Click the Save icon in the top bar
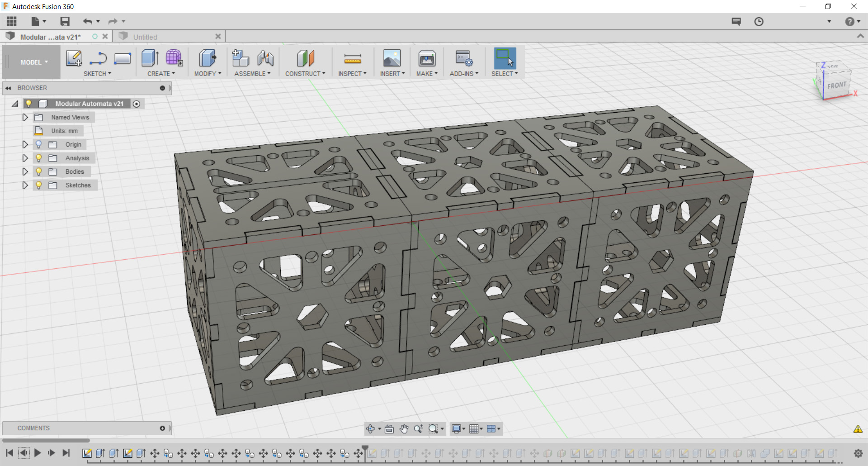Screen dimensions: 868x466 coord(65,21)
